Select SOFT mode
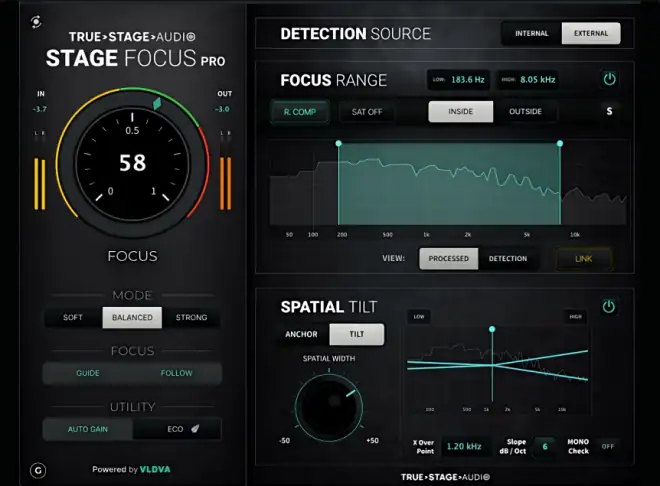This screenshot has width=660, height=486. [x=73, y=317]
